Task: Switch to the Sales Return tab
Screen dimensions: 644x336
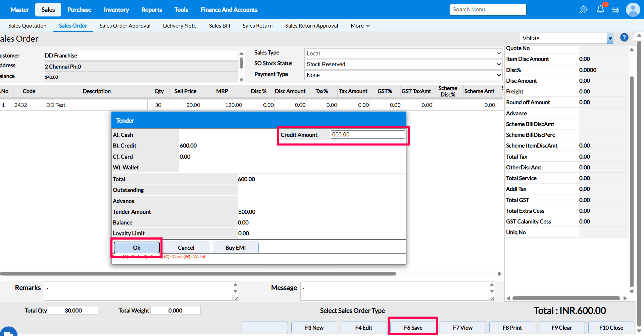Action: click(257, 26)
